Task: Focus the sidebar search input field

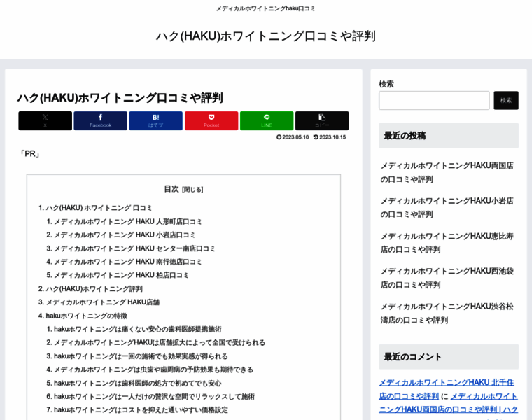Action: point(434,100)
